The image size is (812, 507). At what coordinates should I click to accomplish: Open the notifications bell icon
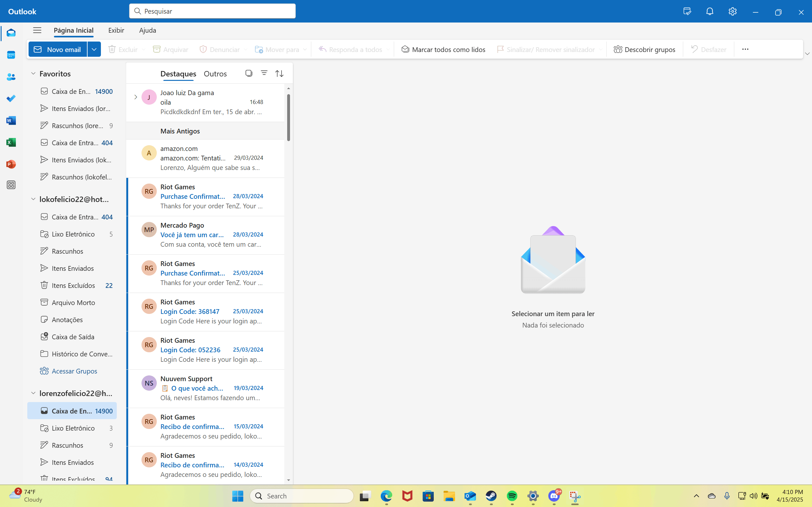coord(709,11)
